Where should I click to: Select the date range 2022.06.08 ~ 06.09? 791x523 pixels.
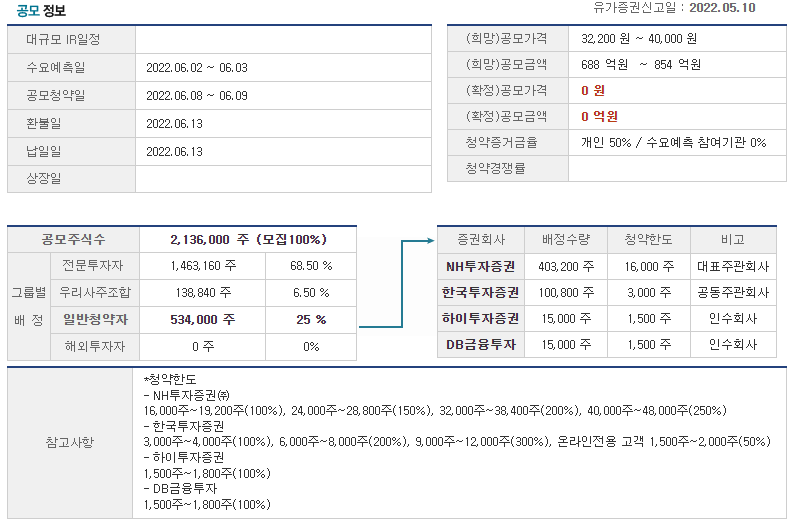(x=197, y=96)
